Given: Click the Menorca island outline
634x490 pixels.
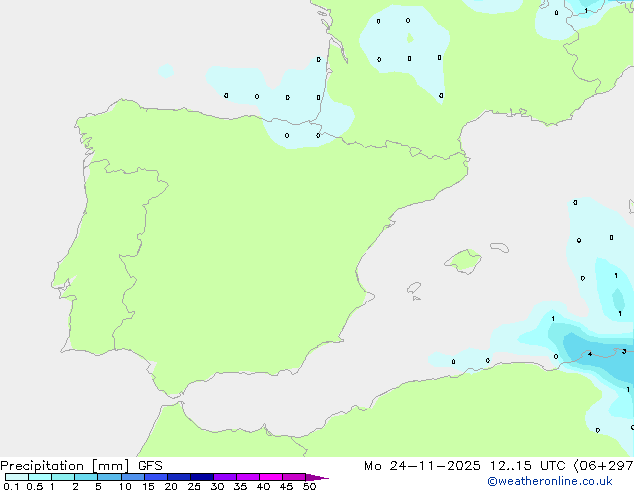Looking at the screenshot, I should (x=500, y=247).
